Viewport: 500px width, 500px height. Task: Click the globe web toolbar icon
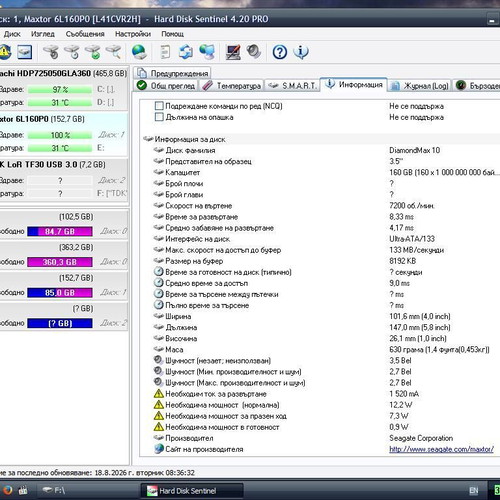pyautogui.click(x=139, y=52)
